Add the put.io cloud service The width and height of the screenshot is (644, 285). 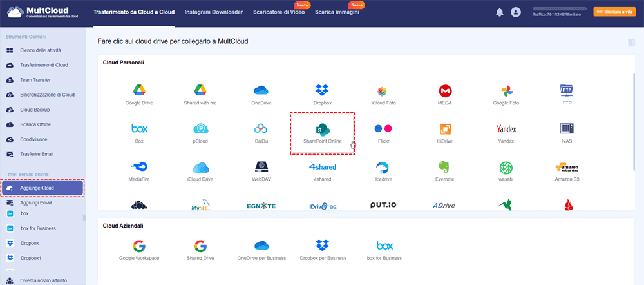383,205
